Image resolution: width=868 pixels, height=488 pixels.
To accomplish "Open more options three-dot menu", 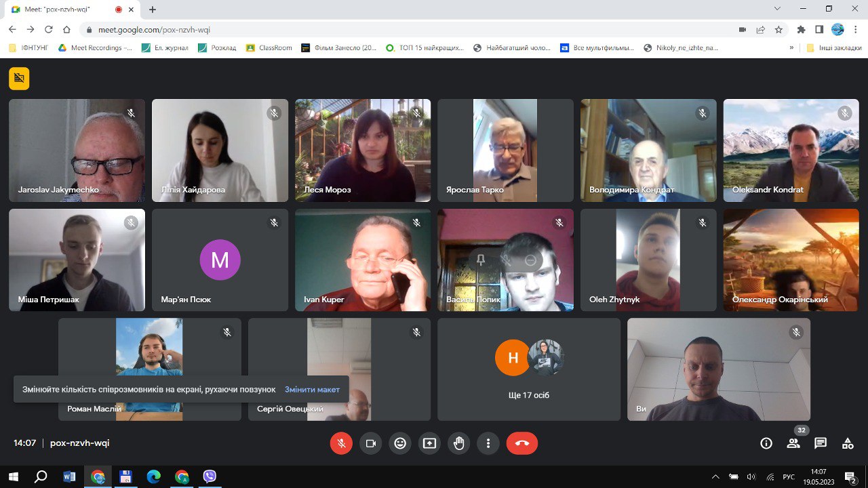I will 488,443.
